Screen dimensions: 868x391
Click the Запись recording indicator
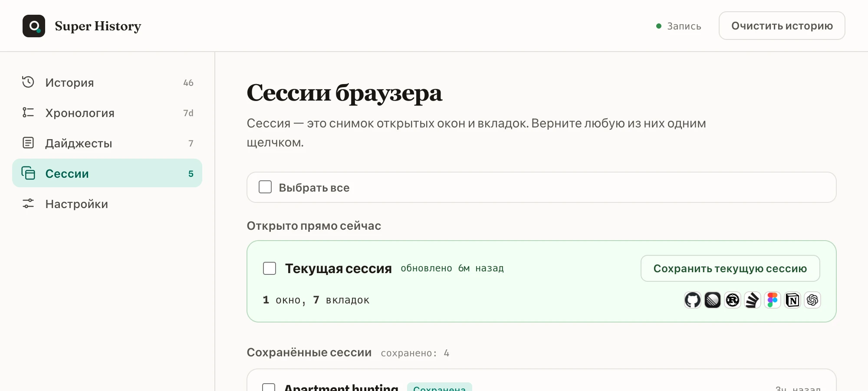(x=679, y=26)
